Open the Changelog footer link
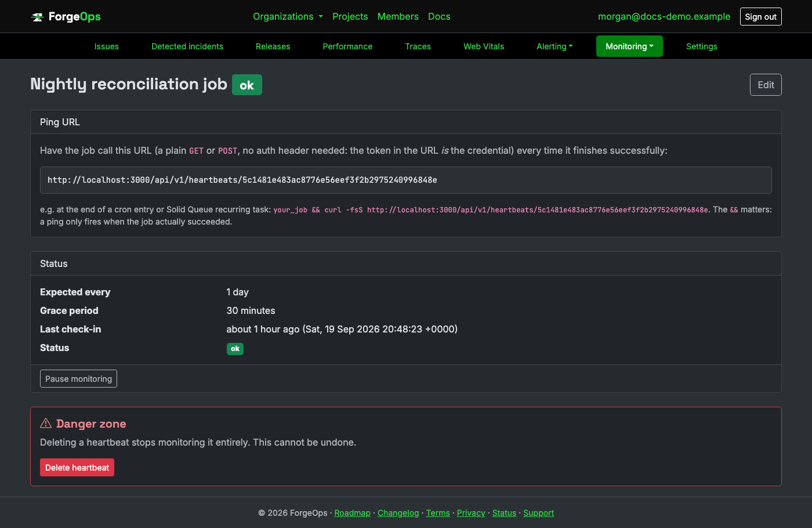 398,513
